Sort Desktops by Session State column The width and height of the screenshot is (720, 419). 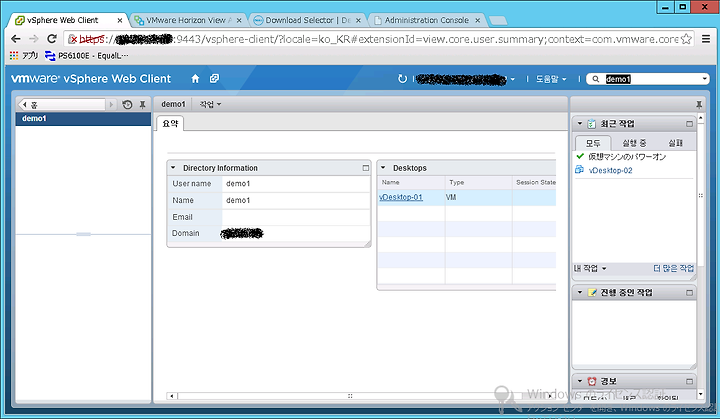534,182
